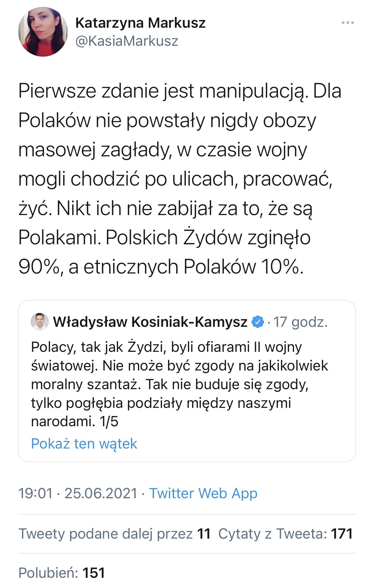Click the Władysław Kosiniak-Kamysz name
Image resolution: width=374 pixels, height=588 pixels.
tap(150, 322)
